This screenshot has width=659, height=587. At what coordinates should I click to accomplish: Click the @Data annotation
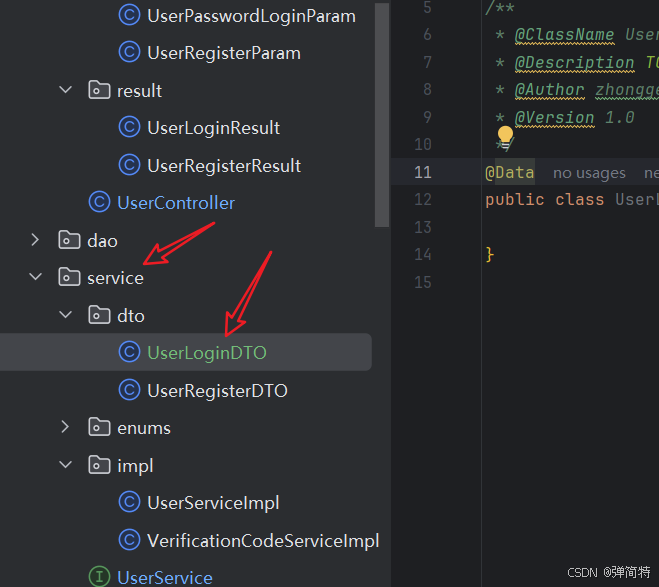point(509,172)
